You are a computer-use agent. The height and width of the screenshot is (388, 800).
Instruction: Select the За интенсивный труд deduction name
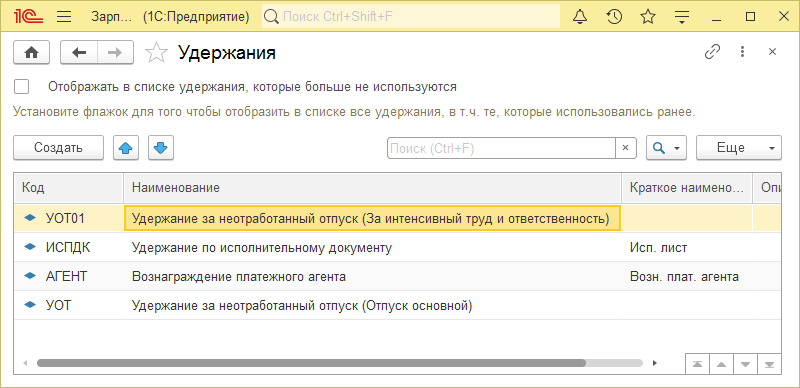(x=371, y=219)
